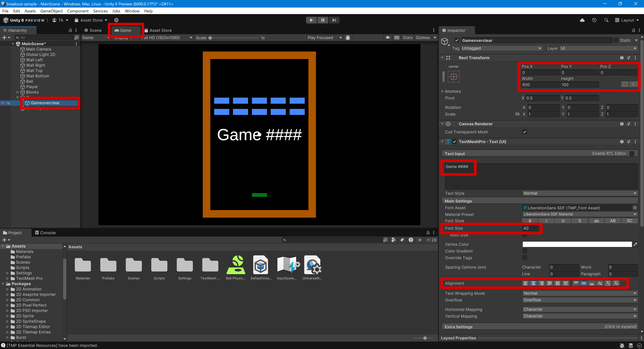The image size is (644, 349).
Task: Click the Step frame button
Action: coord(334,20)
